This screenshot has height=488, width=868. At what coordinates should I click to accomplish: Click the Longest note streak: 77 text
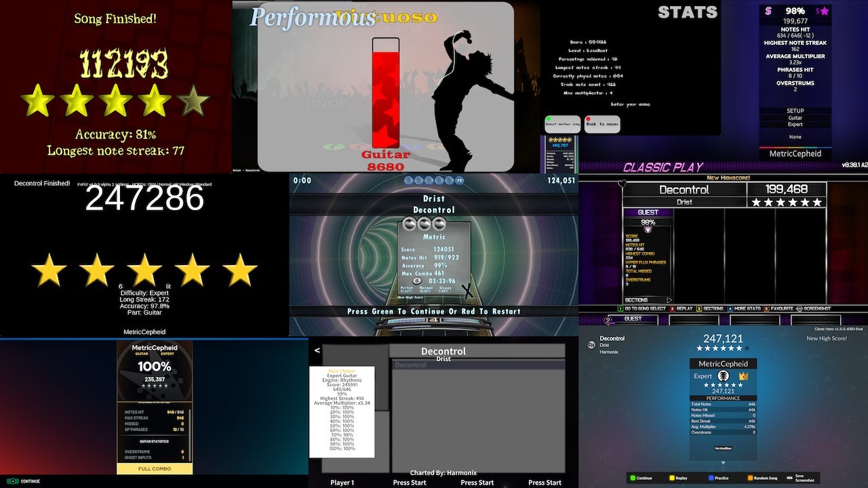[116, 150]
